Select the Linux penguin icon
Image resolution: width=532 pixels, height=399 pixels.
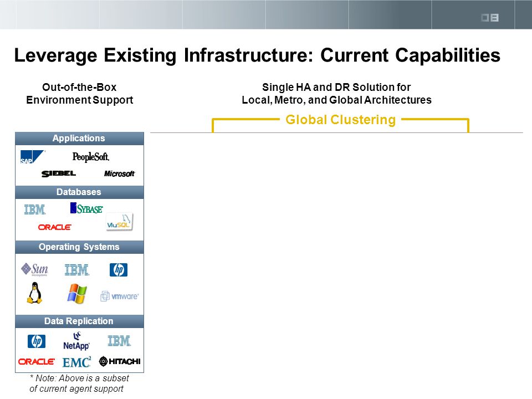[x=34, y=293]
